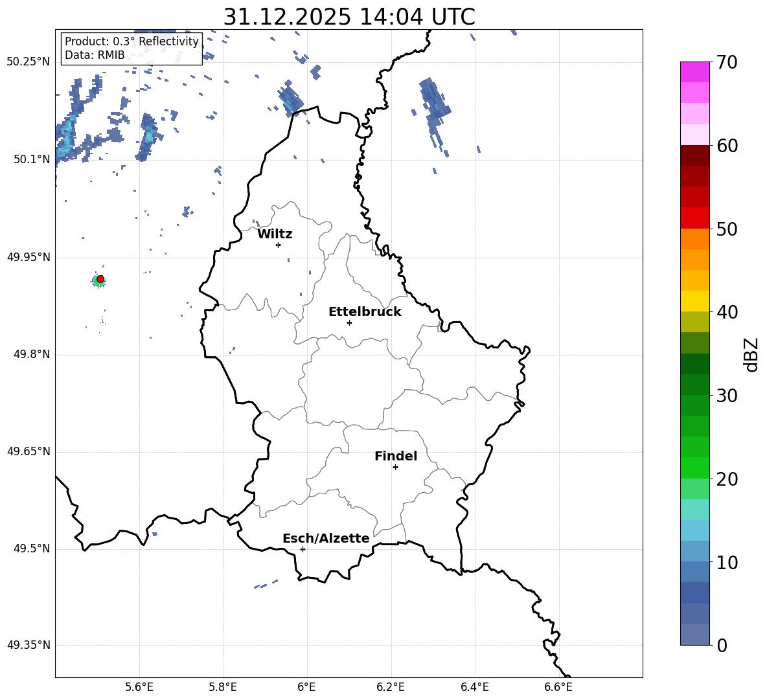The width and height of the screenshot is (767, 700).
Task: Click the 'Product: 0.3° Reflectivity' legend text
Action: coord(132,41)
